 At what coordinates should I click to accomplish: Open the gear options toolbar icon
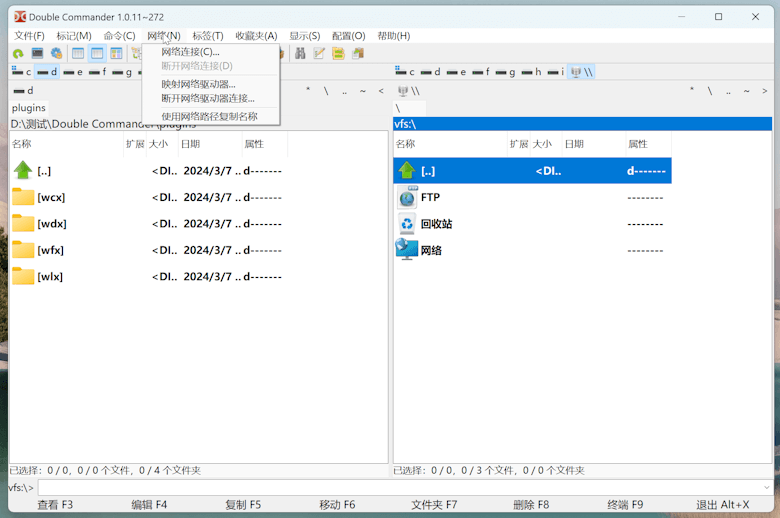(56, 53)
